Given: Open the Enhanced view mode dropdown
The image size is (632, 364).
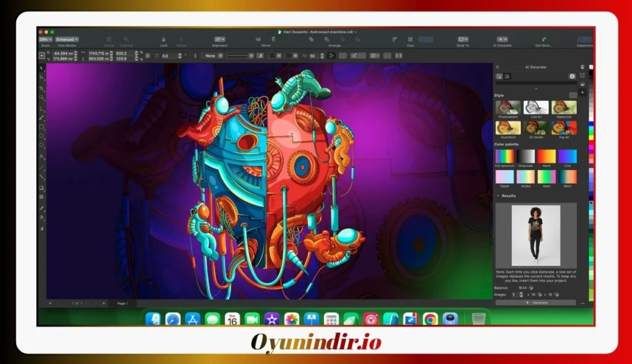Looking at the screenshot, I should point(67,39).
